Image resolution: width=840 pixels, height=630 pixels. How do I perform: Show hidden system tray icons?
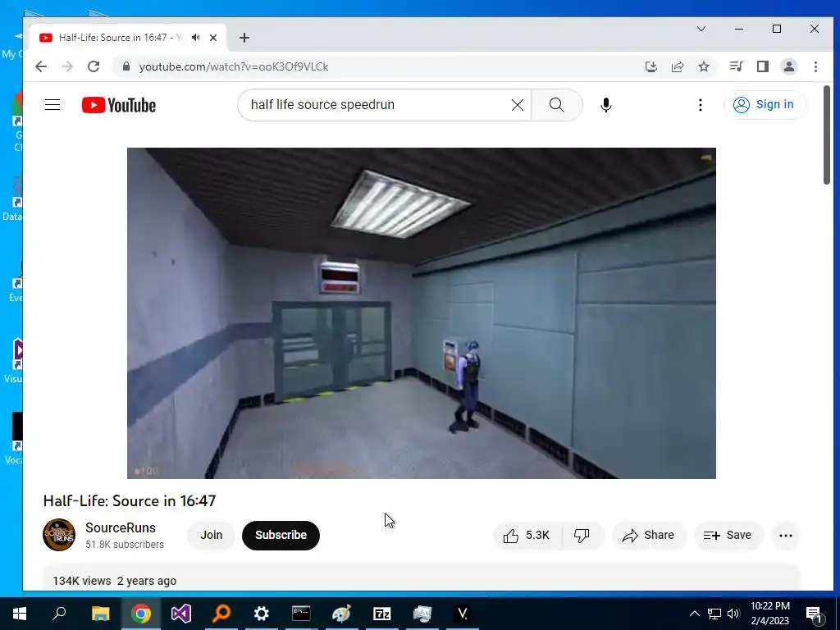[x=694, y=614]
